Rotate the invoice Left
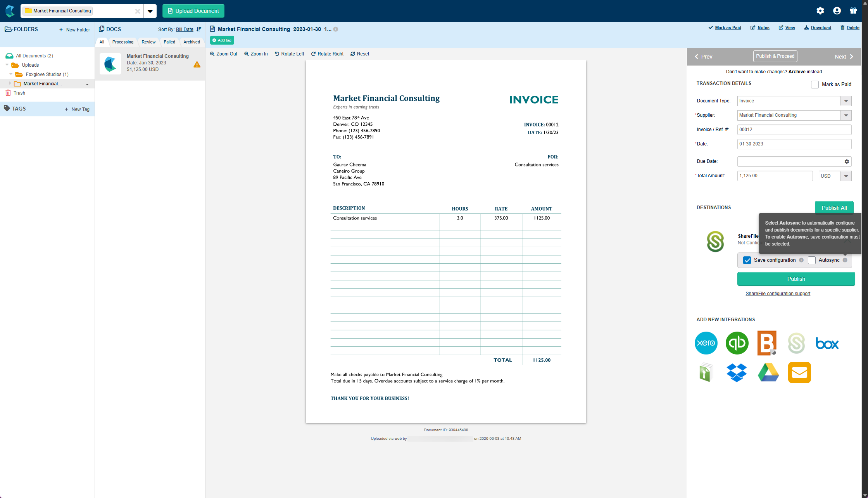The image size is (868, 498). click(289, 54)
